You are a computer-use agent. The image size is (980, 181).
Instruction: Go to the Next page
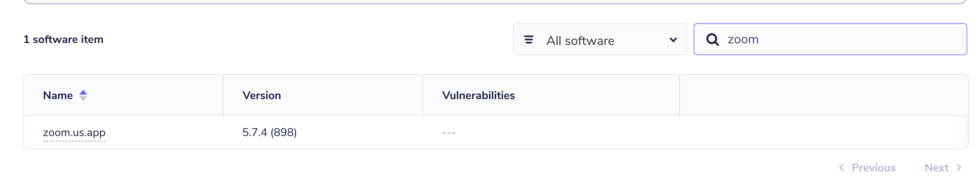pyautogui.click(x=936, y=168)
